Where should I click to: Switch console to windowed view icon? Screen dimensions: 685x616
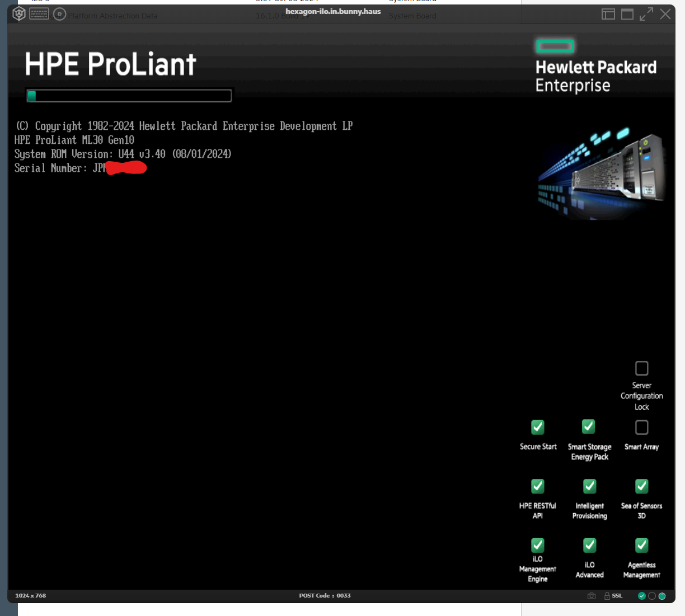tap(627, 14)
